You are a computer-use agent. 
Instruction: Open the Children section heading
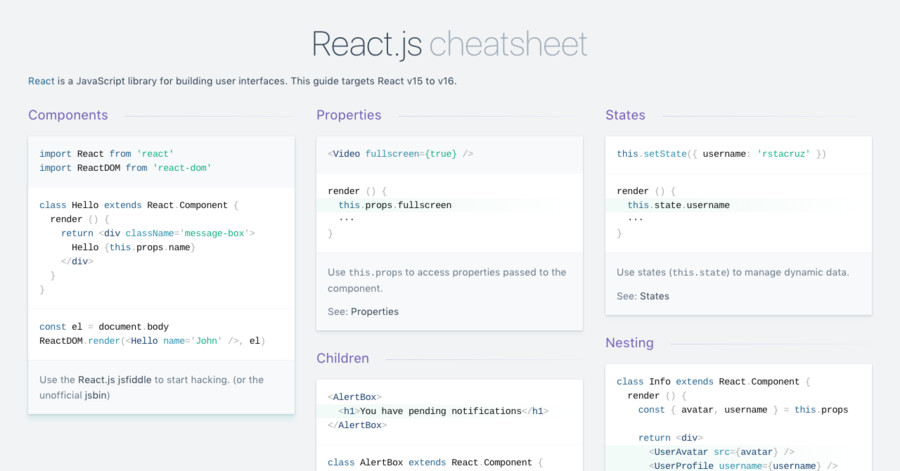343,359
